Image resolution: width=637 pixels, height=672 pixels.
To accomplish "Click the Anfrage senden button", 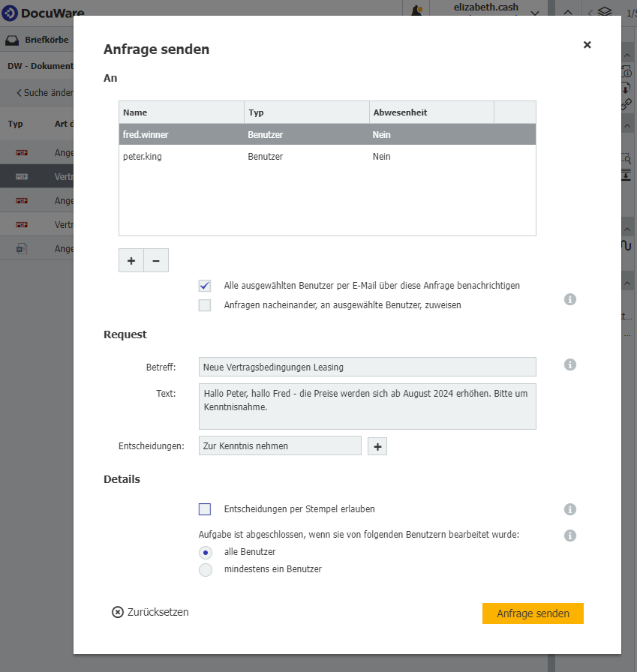I will click(533, 613).
